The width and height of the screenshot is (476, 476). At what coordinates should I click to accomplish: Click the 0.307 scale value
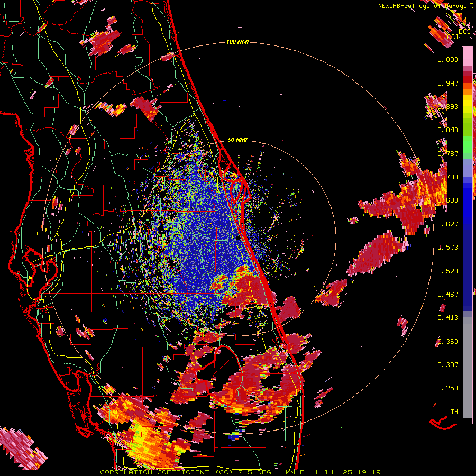pyautogui.click(x=448, y=364)
